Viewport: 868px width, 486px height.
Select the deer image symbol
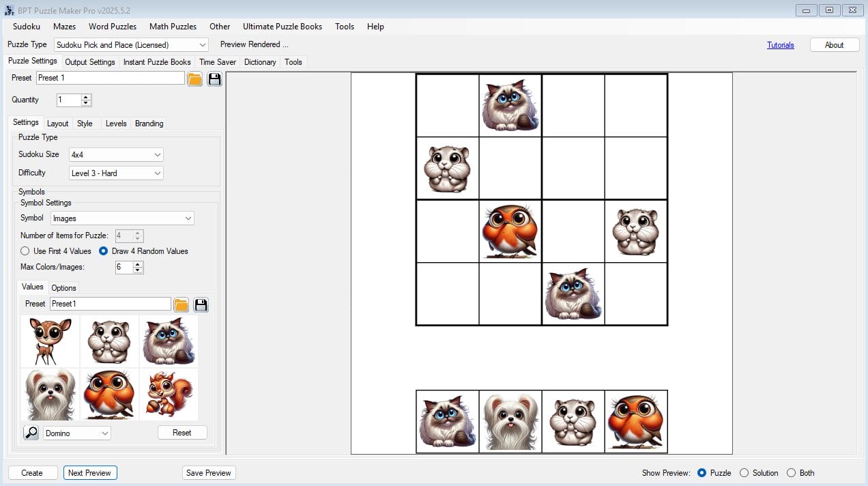coord(49,341)
